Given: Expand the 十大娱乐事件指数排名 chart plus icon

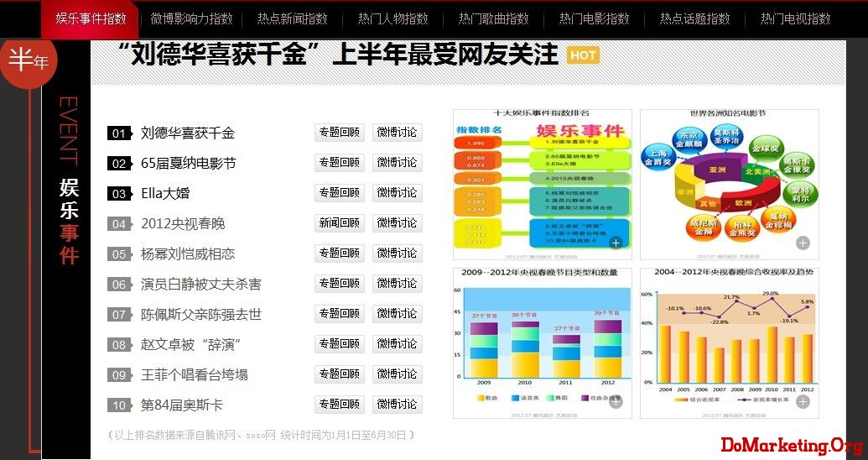Looking at the screenshot, I should pos(616,243).
